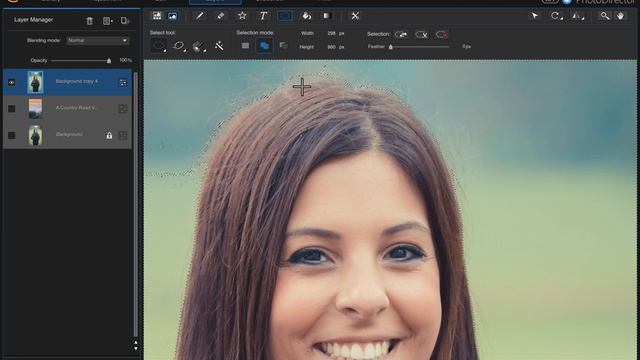The width and height of the screenshot is (640, 360).
Task: Select the A Country Road layer thumbnail
Action: pyautogui.click(x=35, y=109)
